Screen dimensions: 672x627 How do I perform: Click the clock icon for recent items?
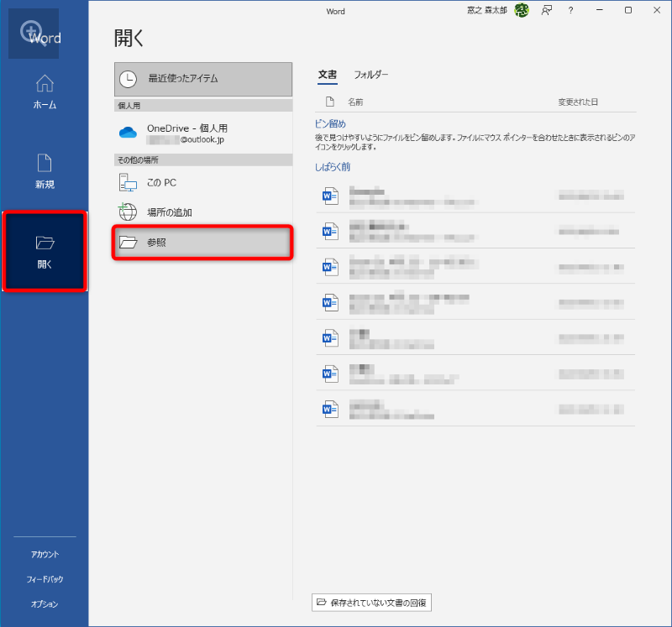[128, 79]
